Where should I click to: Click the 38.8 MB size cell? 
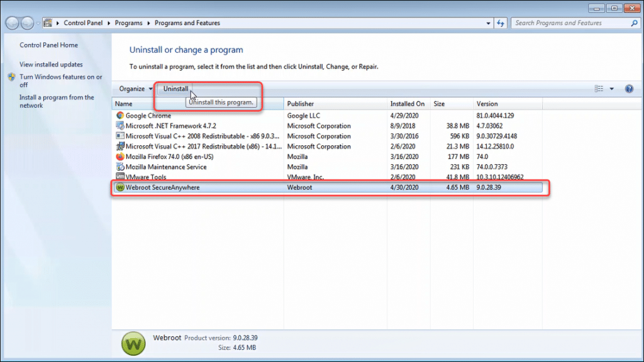pyautogui.click(x=458, y=126)
